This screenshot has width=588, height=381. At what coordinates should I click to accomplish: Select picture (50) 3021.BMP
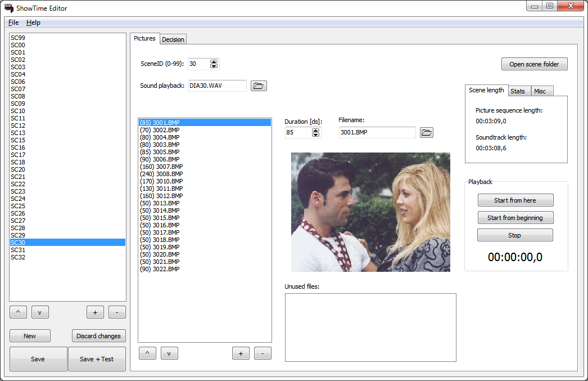click(x=205, y=262)
